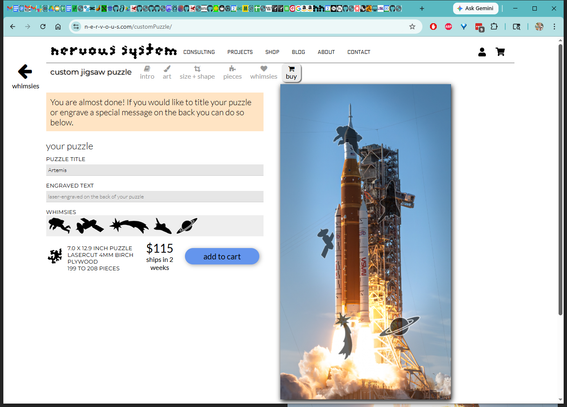Open the CONTACT menu link
The height and width of the screenshot is (407, 567).
pyautogui.click(x=358, y=52)
